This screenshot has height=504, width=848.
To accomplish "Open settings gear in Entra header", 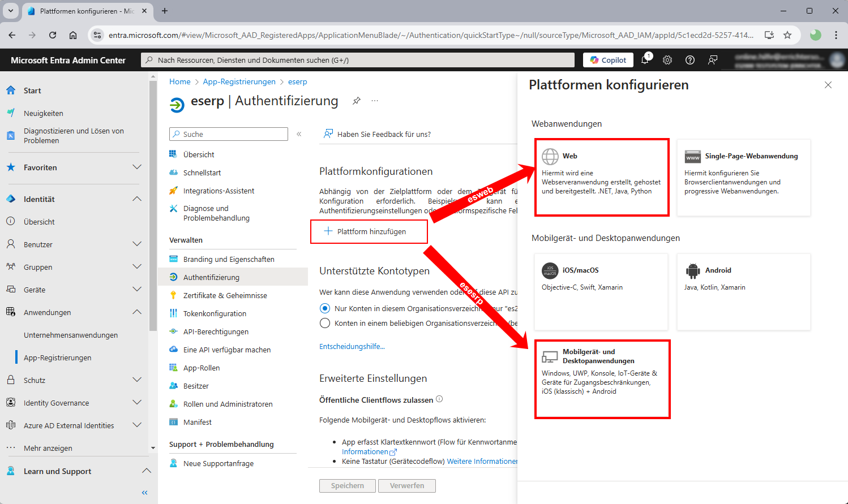I will (x=667, y=60).
